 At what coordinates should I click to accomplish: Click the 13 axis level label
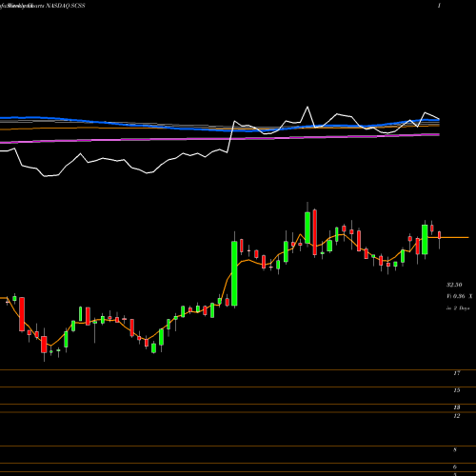pyautogui.click(x=457, y=407)
